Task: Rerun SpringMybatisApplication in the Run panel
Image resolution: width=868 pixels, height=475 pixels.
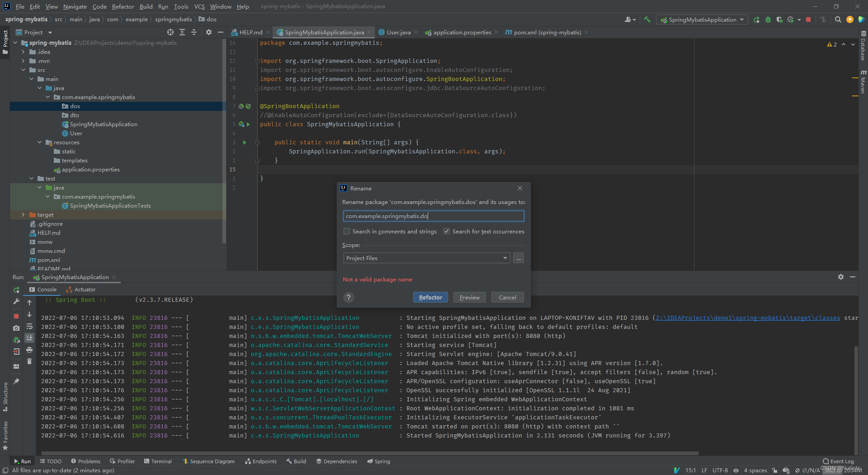Action: coord(16,290)
